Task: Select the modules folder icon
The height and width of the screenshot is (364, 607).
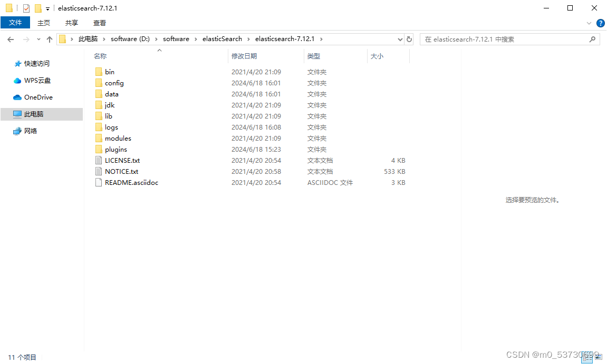Action: pos(99,138)
